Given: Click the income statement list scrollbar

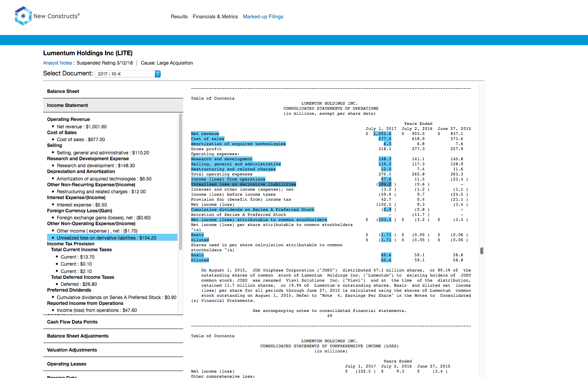Looking at the screenshot, I should point(181,182).
